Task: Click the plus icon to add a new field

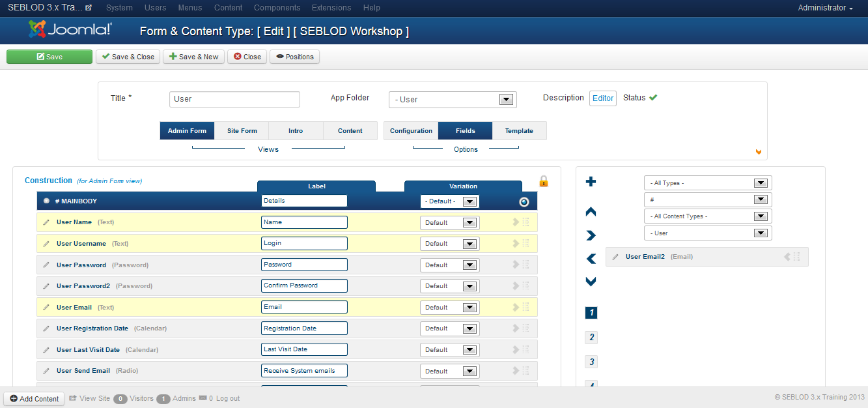Action: tap(591, 182)
